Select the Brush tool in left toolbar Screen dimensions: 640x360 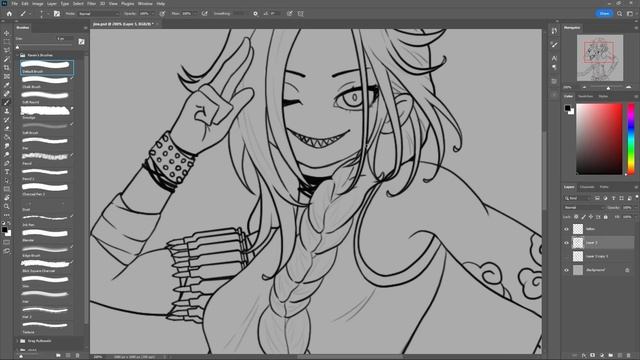[x=7, y=102]
